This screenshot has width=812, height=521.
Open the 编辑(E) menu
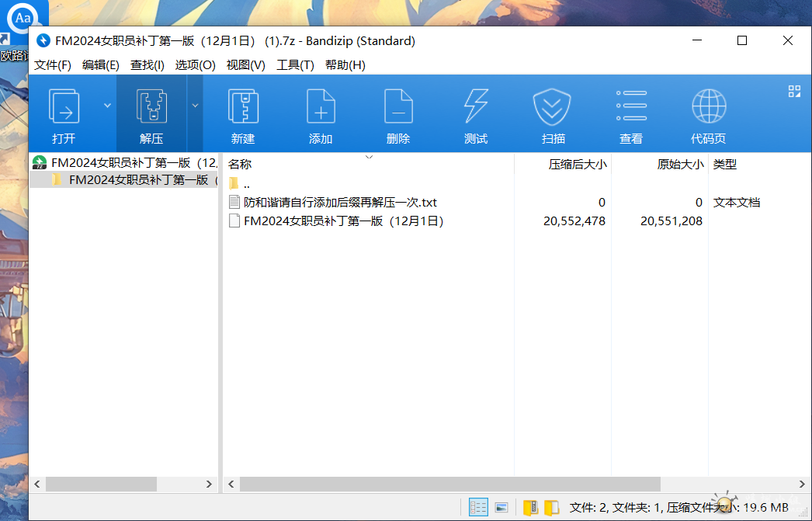[x=100, y=64]
